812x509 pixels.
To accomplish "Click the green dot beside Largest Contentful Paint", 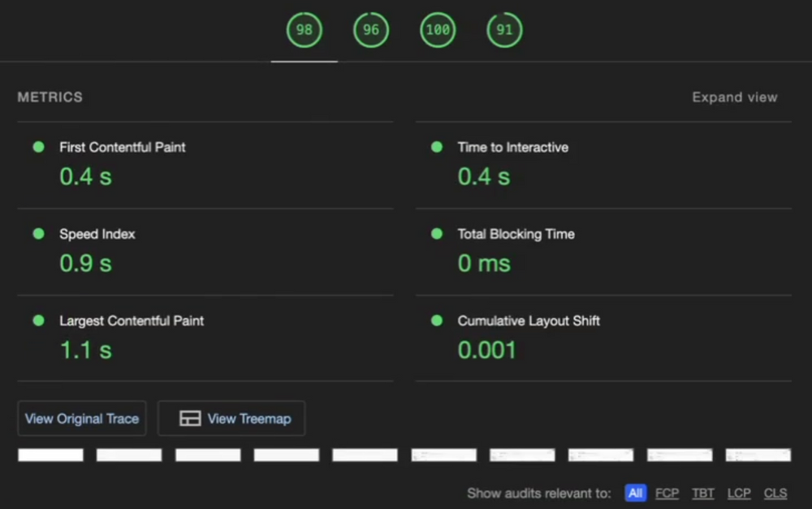I will click(37, 321).
